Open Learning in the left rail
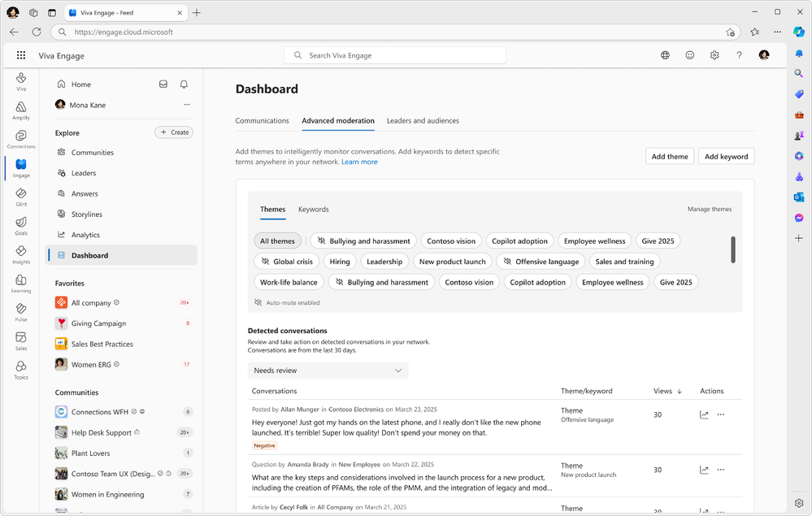This screenshot has height=516, width=812. pyautogui.click(x=20, y=284)
